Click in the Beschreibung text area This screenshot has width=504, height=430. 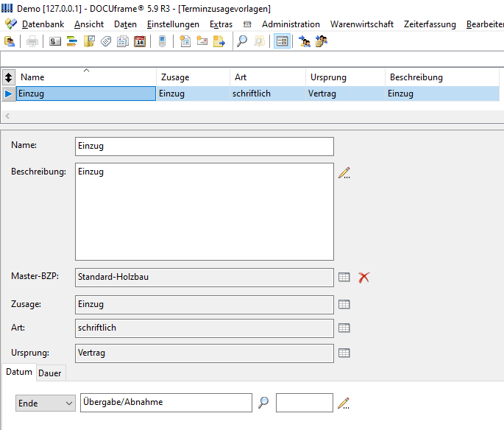click(205, 211)
